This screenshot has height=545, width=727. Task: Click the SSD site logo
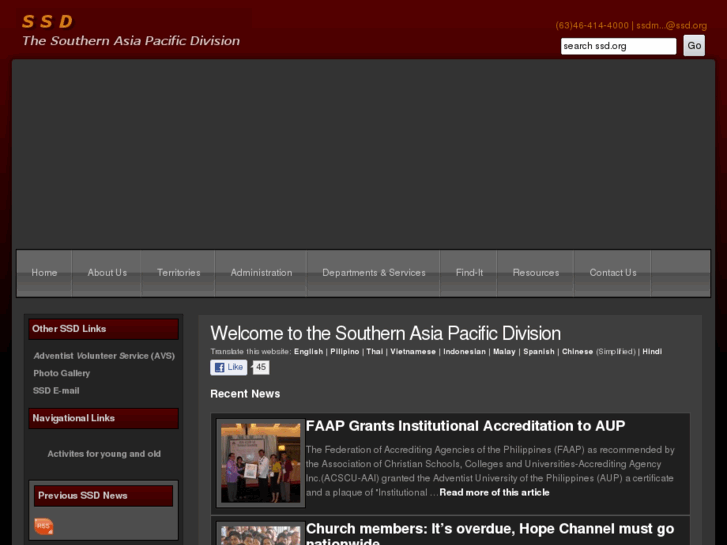(48, 21)
